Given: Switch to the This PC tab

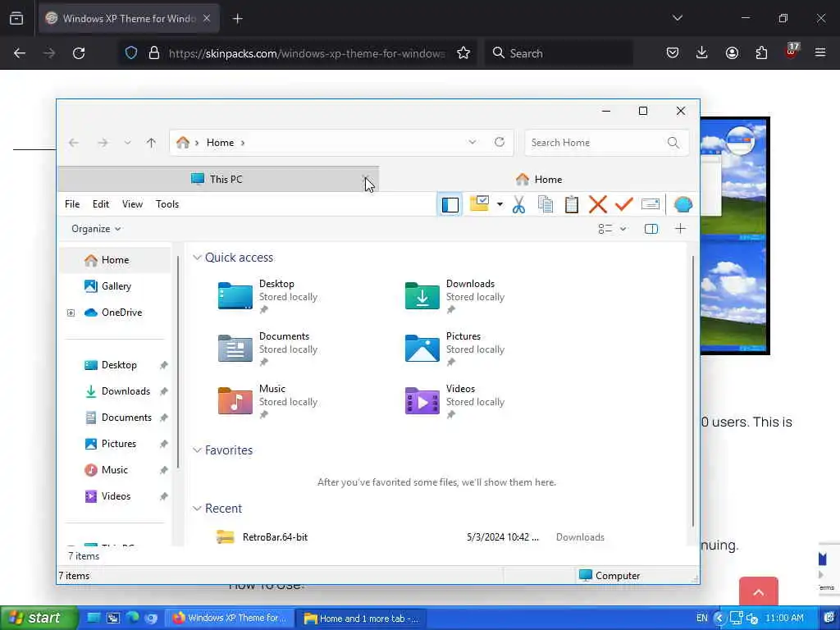Looking at the screenshot, I should pos(217,179).
